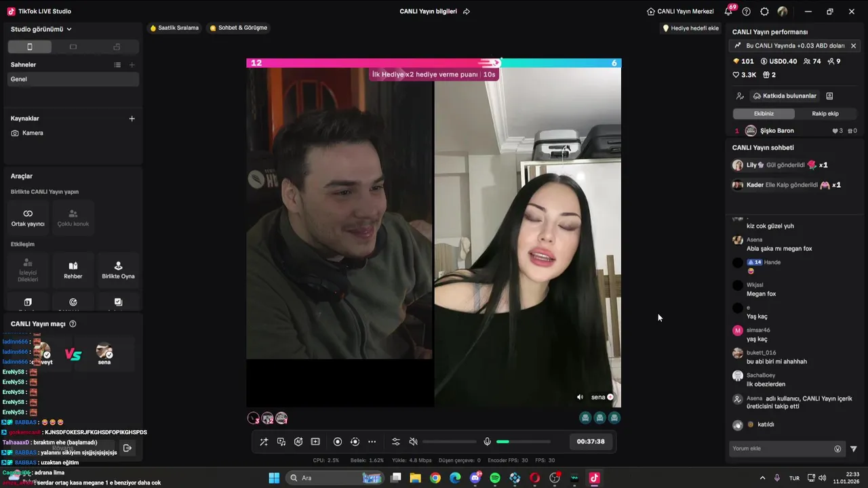Adjust the desktop audio volume slider
The width and height of the screenshot is (868, 488).
[x=449, y=442]
